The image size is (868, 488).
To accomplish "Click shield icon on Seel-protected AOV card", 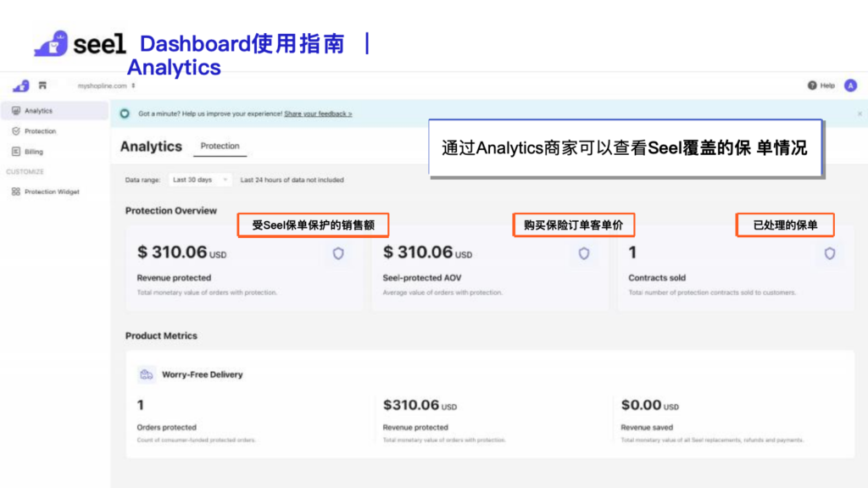I will pyautogui.click(x=583, y=253).
